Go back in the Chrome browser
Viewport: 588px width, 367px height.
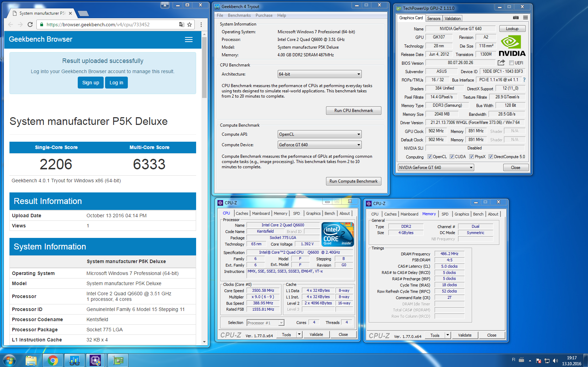(11, 24)
